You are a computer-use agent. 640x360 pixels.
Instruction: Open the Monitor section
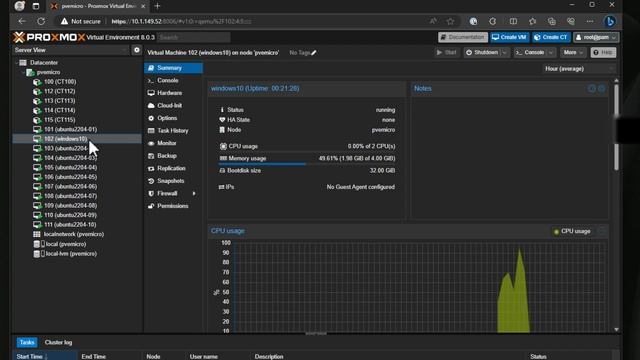[173, 143]
